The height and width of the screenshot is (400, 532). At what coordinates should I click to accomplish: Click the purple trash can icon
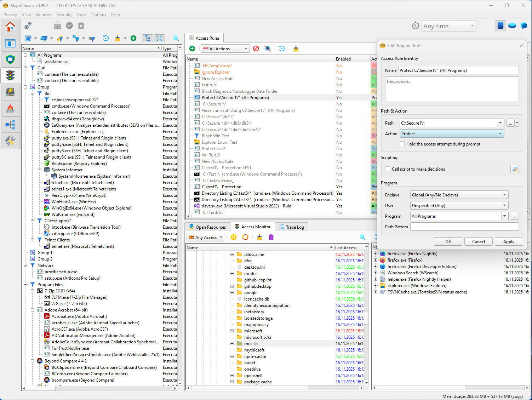click(x=271, y=237)
